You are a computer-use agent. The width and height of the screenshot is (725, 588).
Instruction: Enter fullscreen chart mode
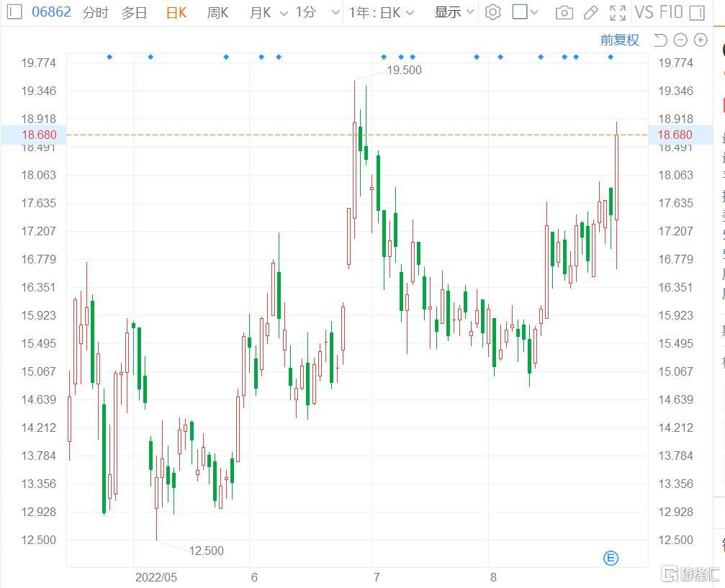tap(617, 12)
